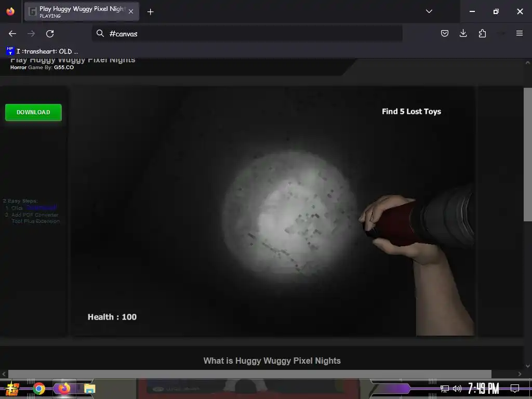532x399 pixels.
Task: Click the Firefox logo at window top-left
Action: pos(10,11)
